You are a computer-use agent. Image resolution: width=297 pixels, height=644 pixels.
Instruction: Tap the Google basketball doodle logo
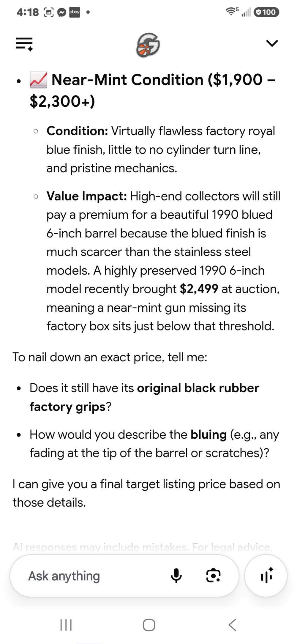[148, 45]
